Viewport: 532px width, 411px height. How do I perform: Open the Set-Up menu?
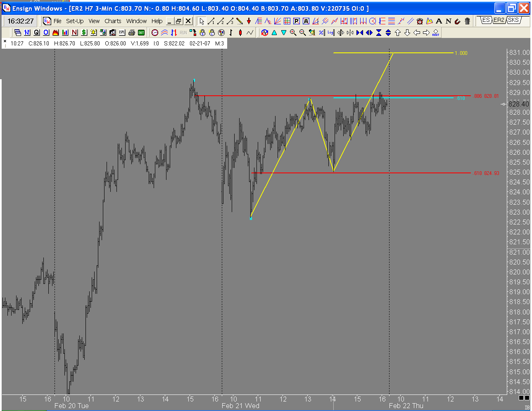click(75, 21)
